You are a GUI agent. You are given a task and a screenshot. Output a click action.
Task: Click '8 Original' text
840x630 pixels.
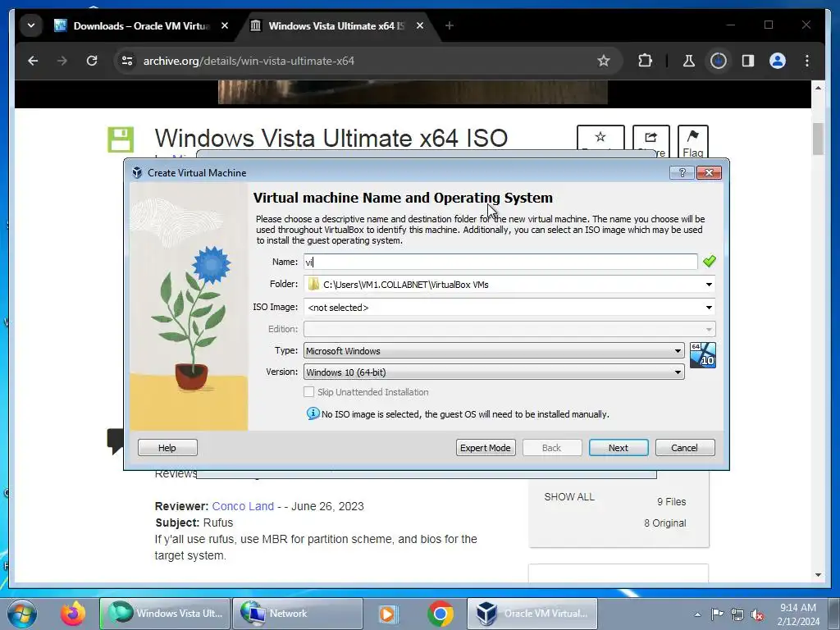pyautogui.click(x=664, y=523)
